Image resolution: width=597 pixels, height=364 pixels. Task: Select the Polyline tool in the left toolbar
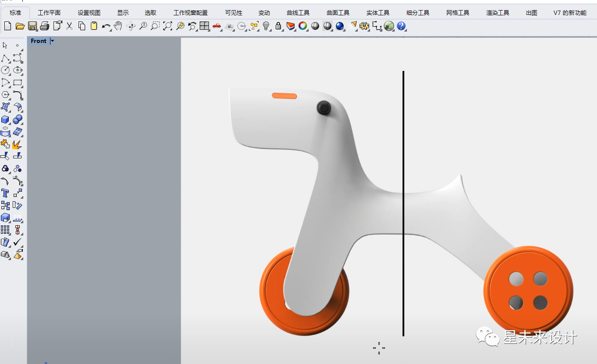tap(5, 58)
